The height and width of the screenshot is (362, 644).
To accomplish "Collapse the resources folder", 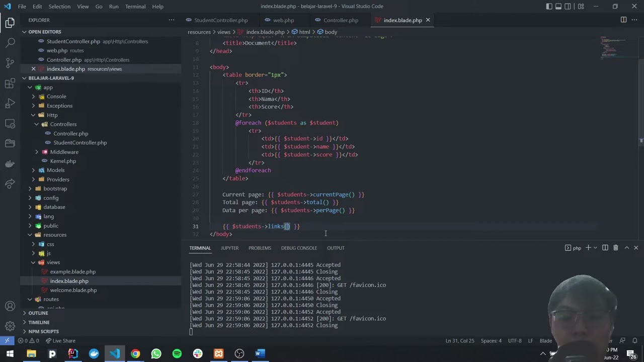I will 54,235.
